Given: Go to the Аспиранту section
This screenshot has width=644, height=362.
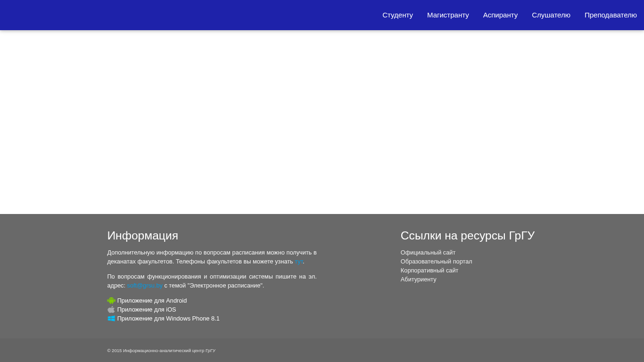Looking at the screenshot, I should [x=500, y=15].
